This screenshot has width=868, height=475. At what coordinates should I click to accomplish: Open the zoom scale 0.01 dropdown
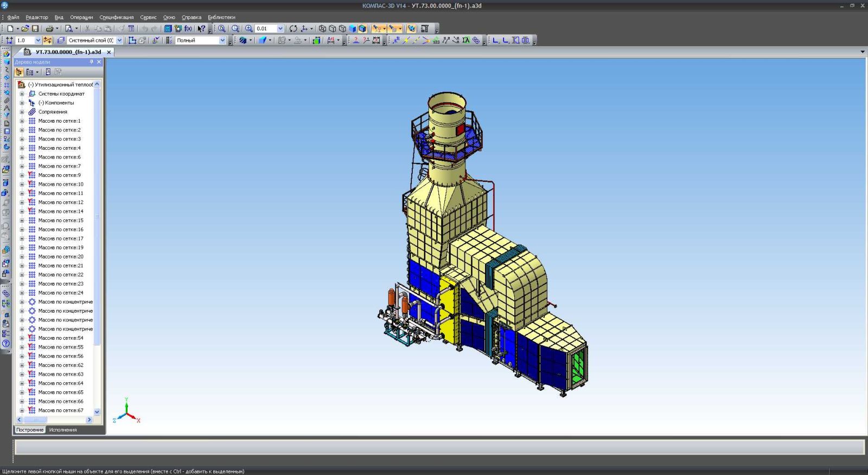(280, 29)
